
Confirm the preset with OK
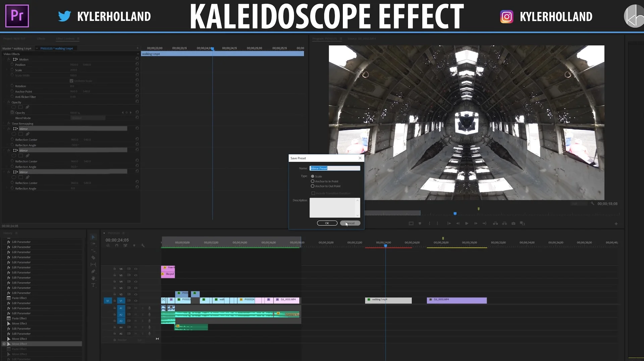[327, 223]
